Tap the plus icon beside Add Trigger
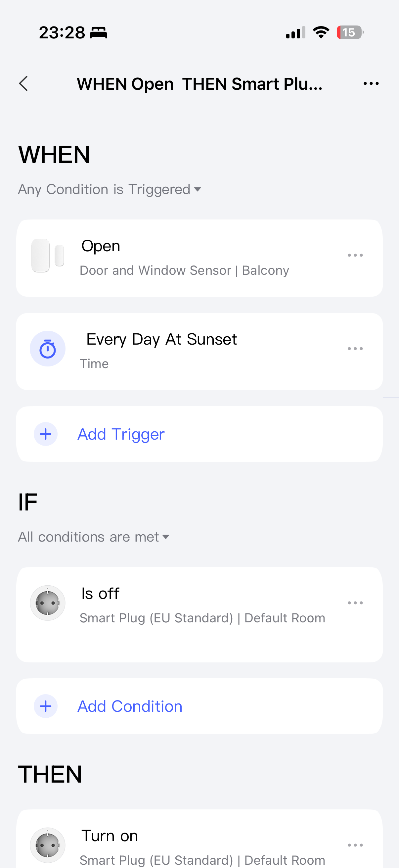Image resolution: width=399 pixels, height=868 pixels. [46, 434]
